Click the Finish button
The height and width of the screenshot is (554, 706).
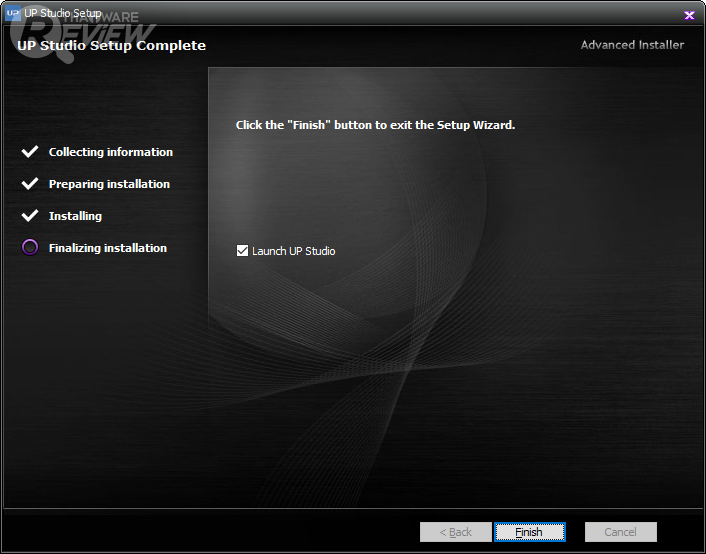[530, 532]
